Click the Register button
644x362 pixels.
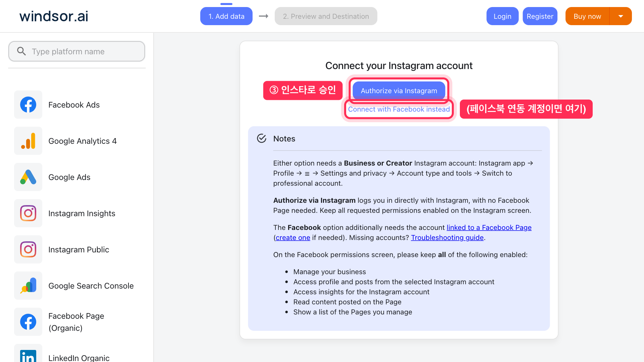pyautogui.click(x=540, y=16)
